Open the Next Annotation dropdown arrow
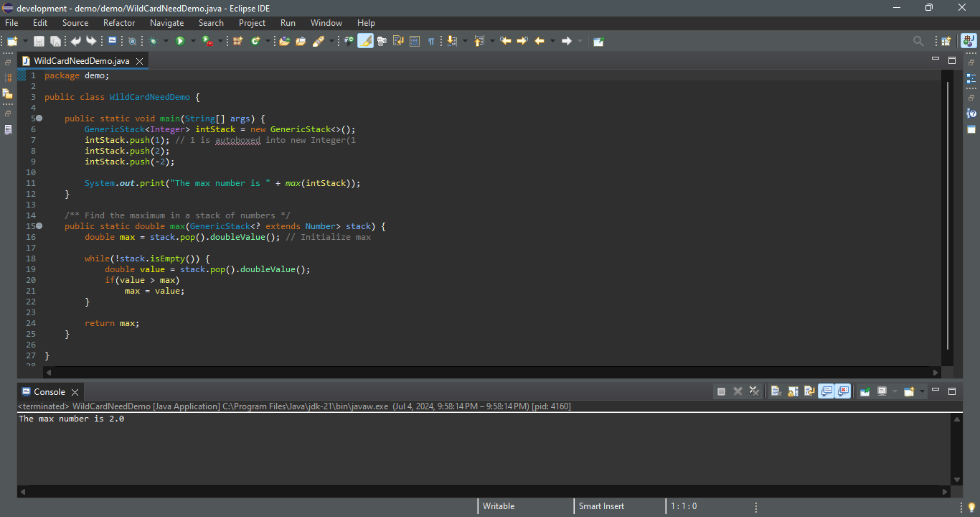 [x=465, y=41]
